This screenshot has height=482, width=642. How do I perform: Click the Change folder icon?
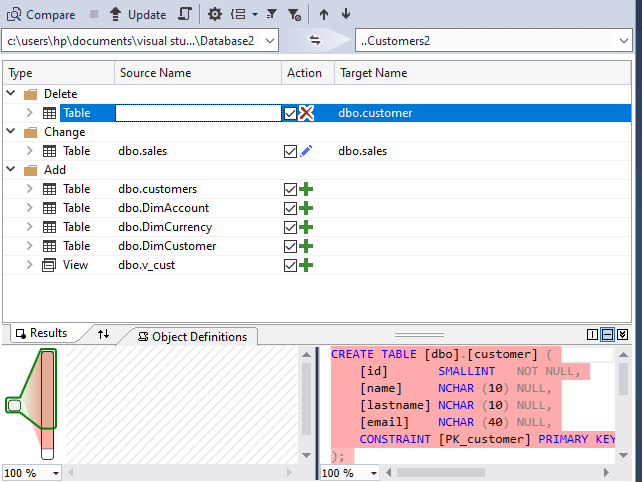tap(30, 133)
